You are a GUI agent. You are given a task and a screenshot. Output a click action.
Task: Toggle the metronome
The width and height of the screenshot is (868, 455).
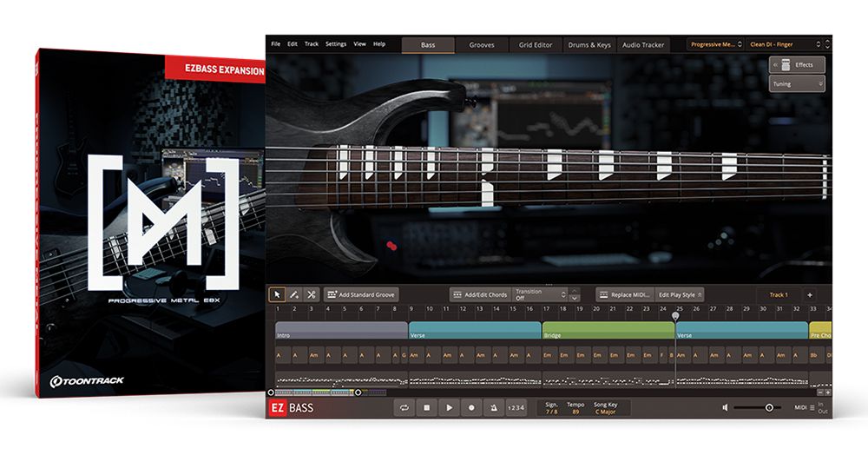point(493,408)
